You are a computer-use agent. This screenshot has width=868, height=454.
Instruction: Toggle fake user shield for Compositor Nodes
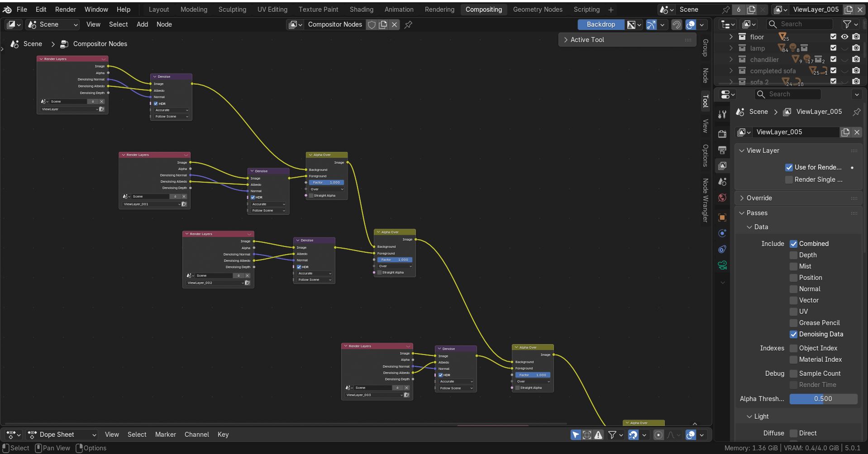pyautogui.click(x=372, y=24)
